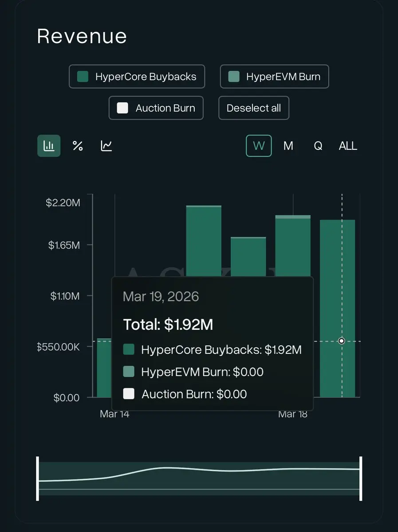Viewport: 398px width, 532px height.
Task: Click the Deselect all button
Action: point(254,108)
